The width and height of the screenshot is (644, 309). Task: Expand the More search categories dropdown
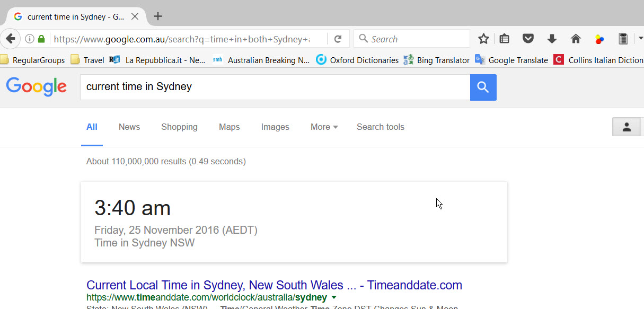(324, 127)
